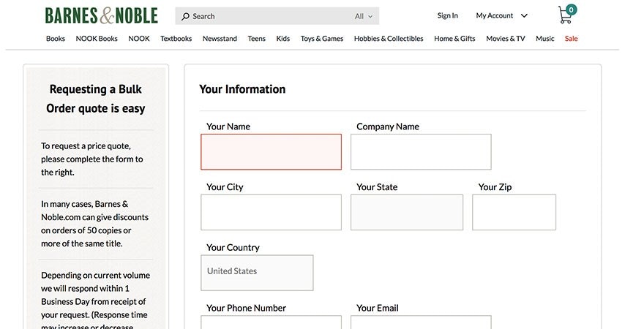The width and height of the screenshot is (644, 329).
Task: Navigate to Hobbies & Collectibles
Action: 389,39
